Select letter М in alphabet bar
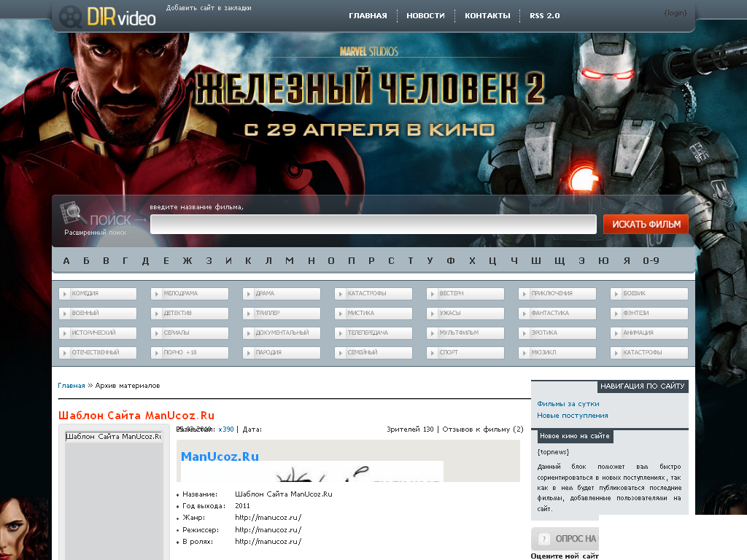Viewport: 747px width, 560px height. pos(289,261)
